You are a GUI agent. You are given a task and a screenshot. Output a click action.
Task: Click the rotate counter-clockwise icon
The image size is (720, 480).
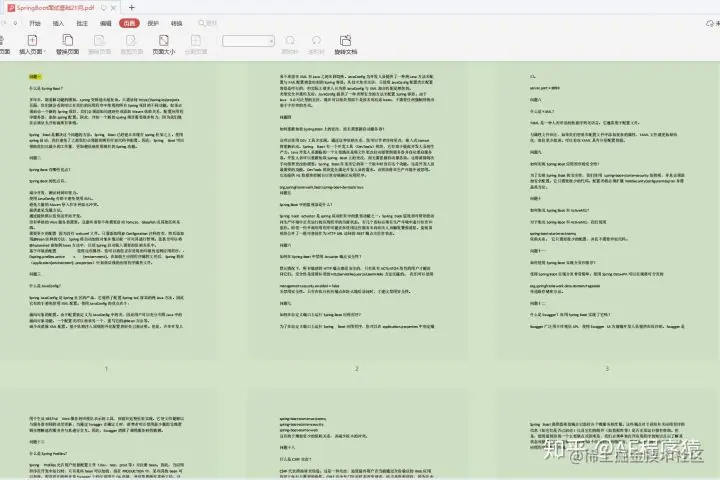point(316,40)
